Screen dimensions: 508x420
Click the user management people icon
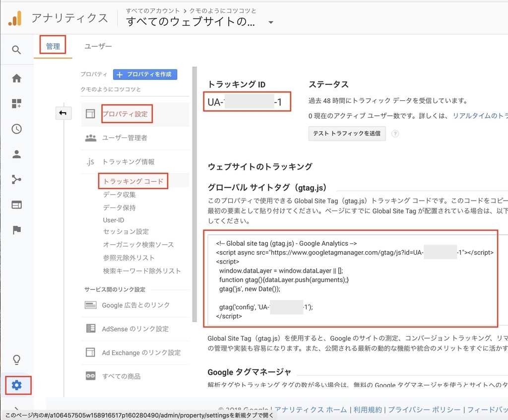click(x=91, y=138)
